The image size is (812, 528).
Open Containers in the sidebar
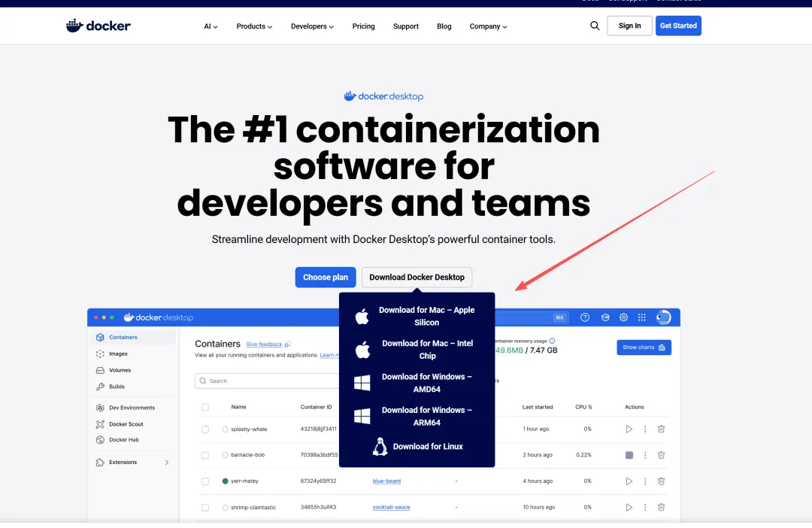click(x=134, y=337)
